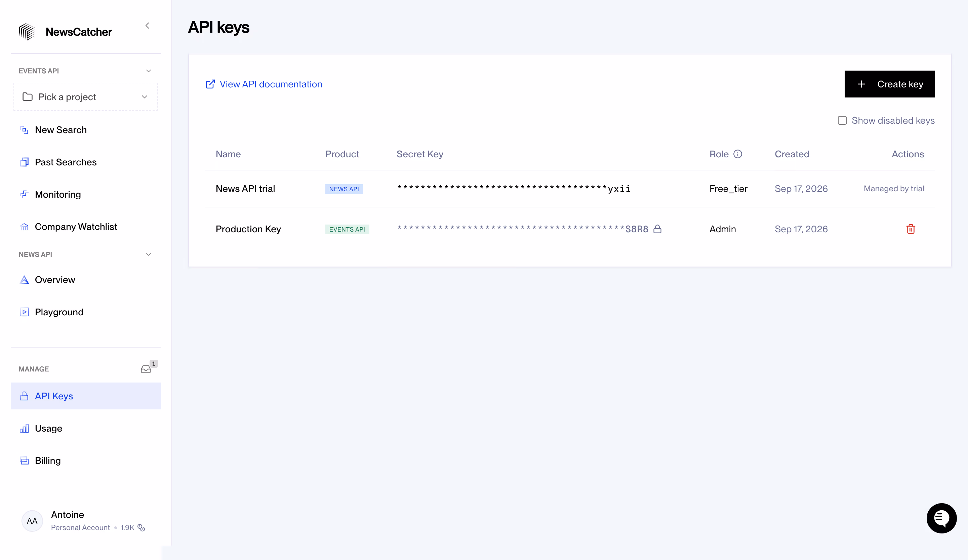This screenshot has width=968, height=560.
Task: Click the Secret Key column header
Action: [x=420, y=154]
